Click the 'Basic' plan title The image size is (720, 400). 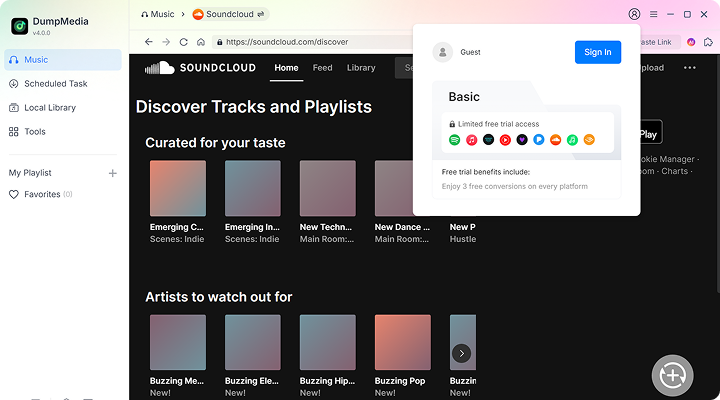(464, 97)
